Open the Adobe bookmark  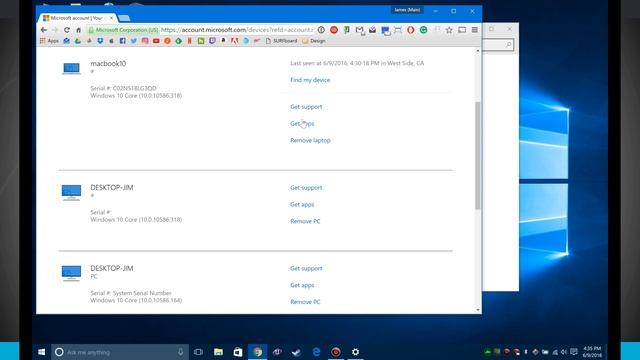click(234, 41)
